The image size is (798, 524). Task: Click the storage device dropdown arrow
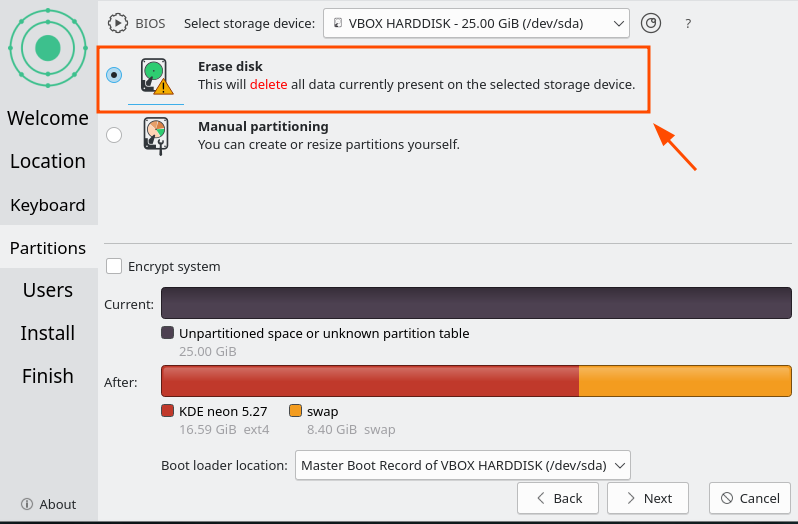tap(618, 23)
